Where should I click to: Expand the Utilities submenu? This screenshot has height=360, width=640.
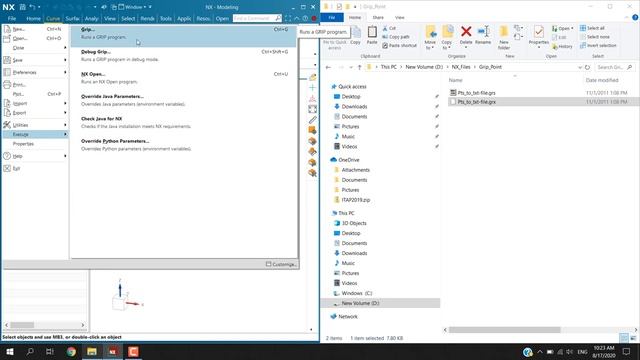tap(35, 125)
